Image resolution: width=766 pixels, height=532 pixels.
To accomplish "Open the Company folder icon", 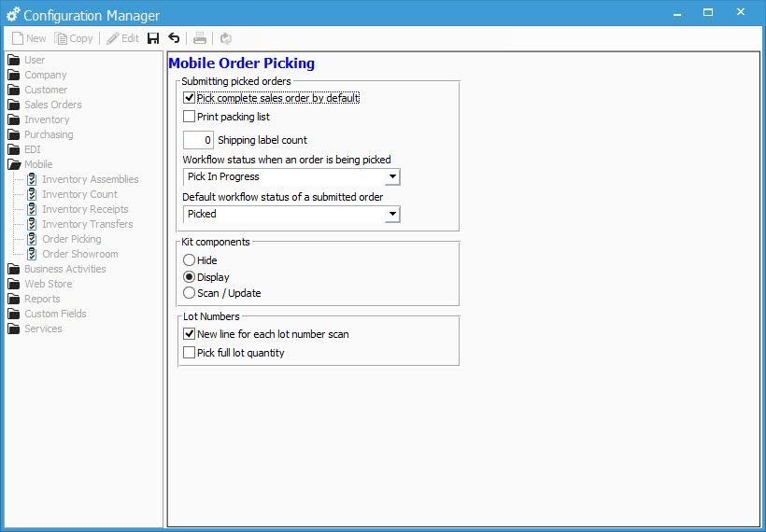I will coord(14,76).
